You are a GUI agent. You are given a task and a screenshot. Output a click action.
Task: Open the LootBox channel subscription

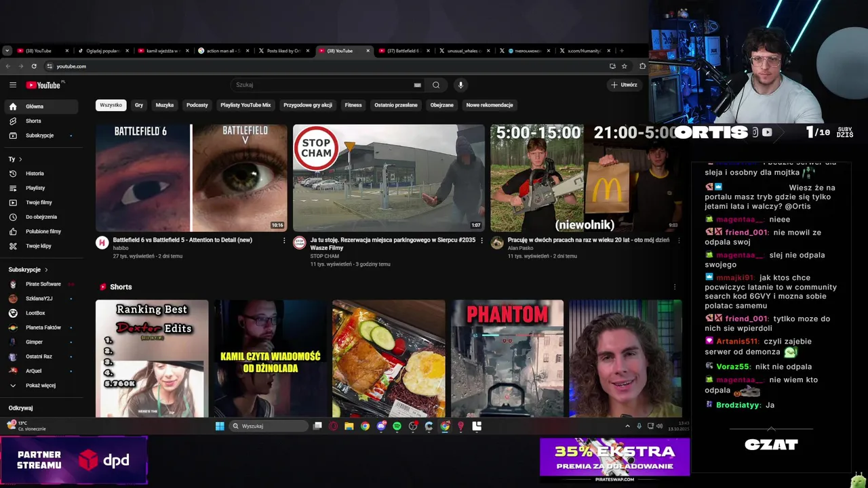42,313
